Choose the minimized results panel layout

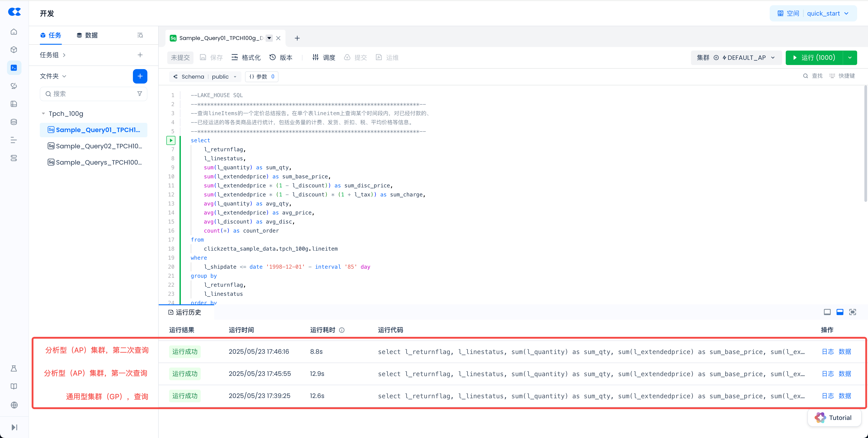click(827, 312)
